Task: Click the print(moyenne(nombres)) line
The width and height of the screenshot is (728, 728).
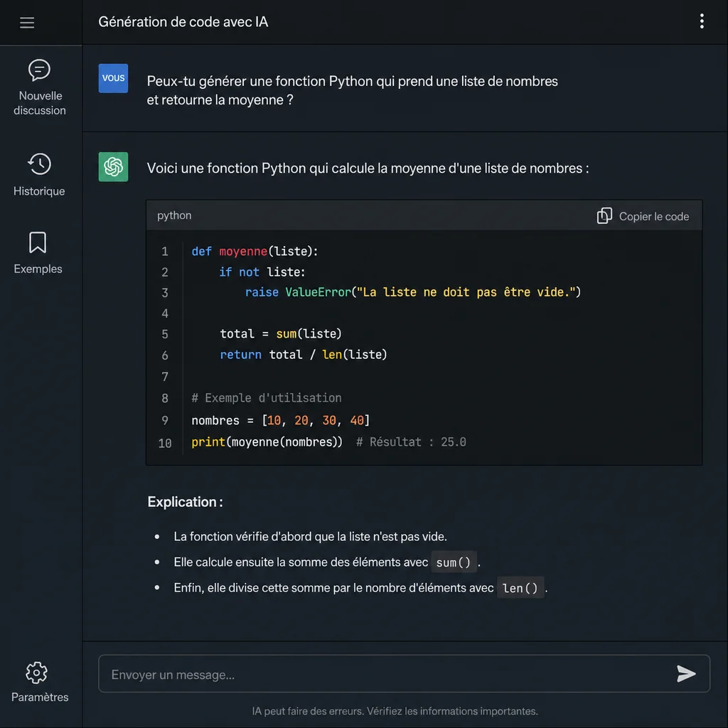Action: 267,442
